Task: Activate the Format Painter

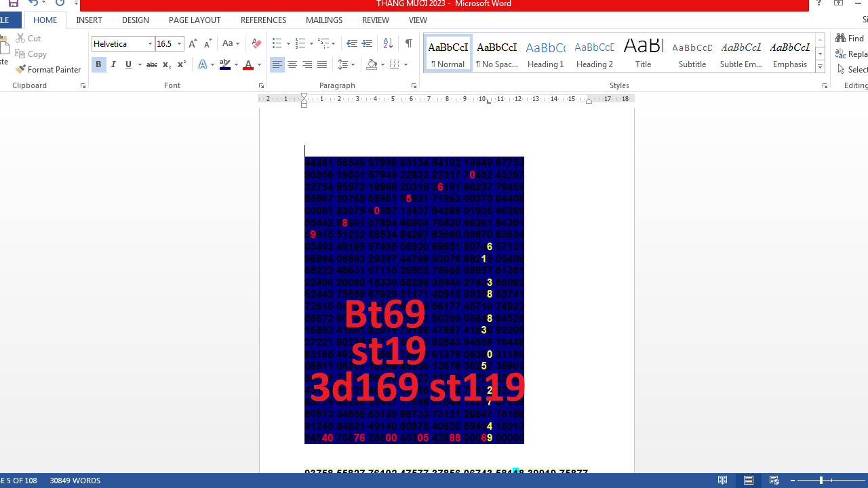Action: pos(48,69)
